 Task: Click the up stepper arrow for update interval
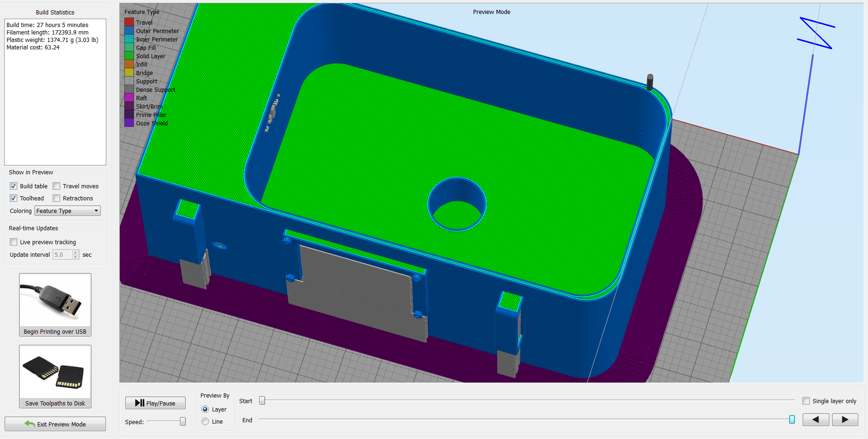75,252
